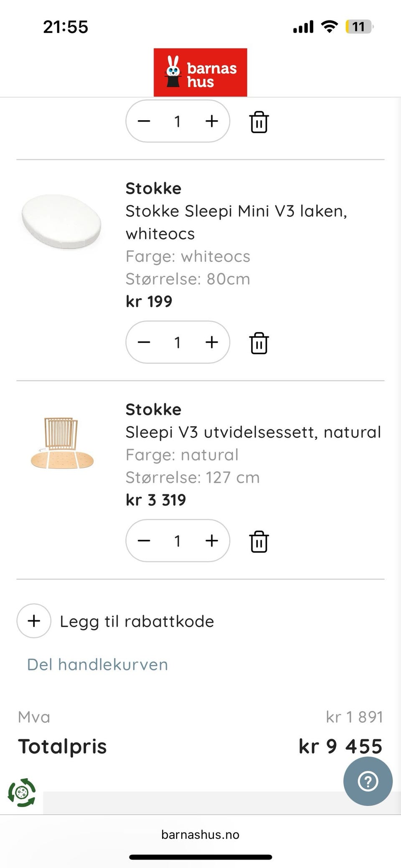Image resolution: width=401 pixels, height=868 pixels.
Task: Tap the Barnas Hus logo
Action: (x=200, y=72)
